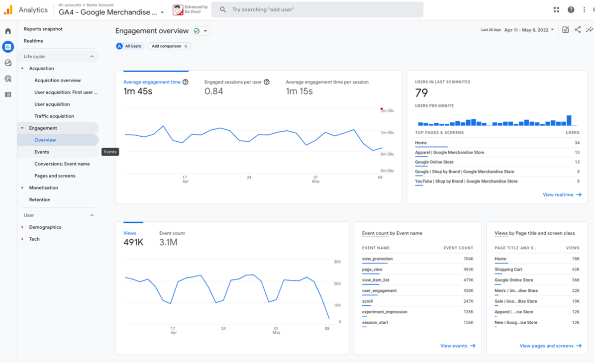Open the Insights sparkline icon
Image resolution: width=596 pixels, height=364 pixels.
(589, 30)
